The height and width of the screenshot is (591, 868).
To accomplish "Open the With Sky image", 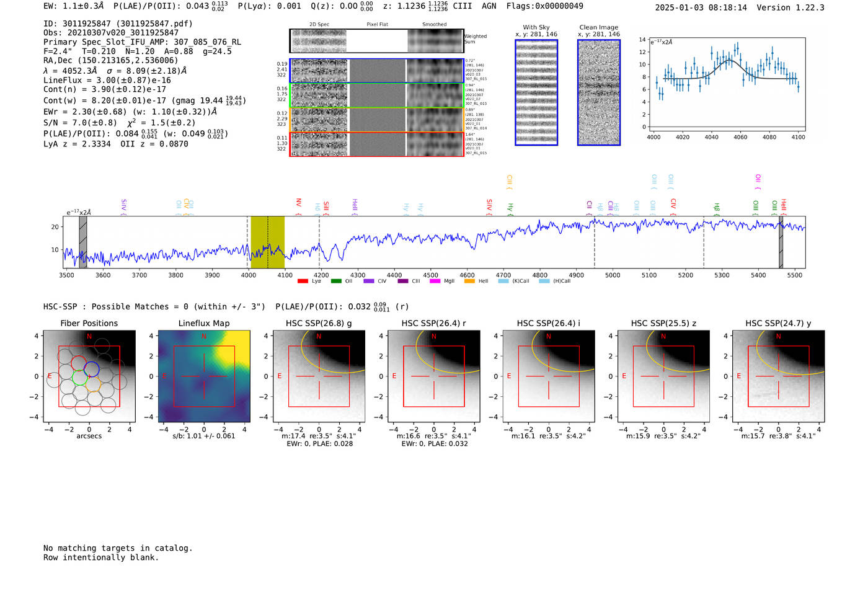I will coord(536,92).
